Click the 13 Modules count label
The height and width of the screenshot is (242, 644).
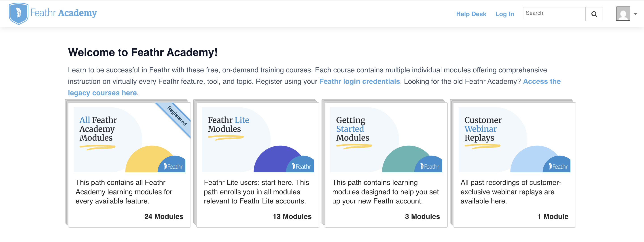pyautogui.click(x=292, y=216)
